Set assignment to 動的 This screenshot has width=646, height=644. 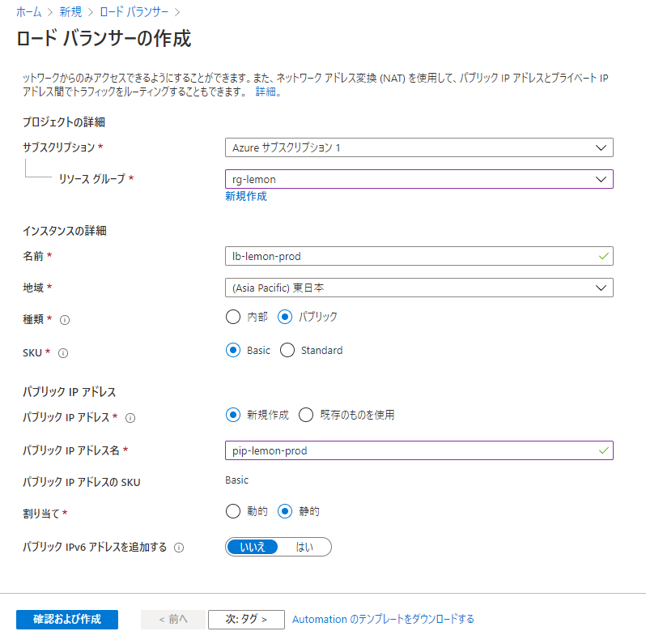click(x=233, y=511)
